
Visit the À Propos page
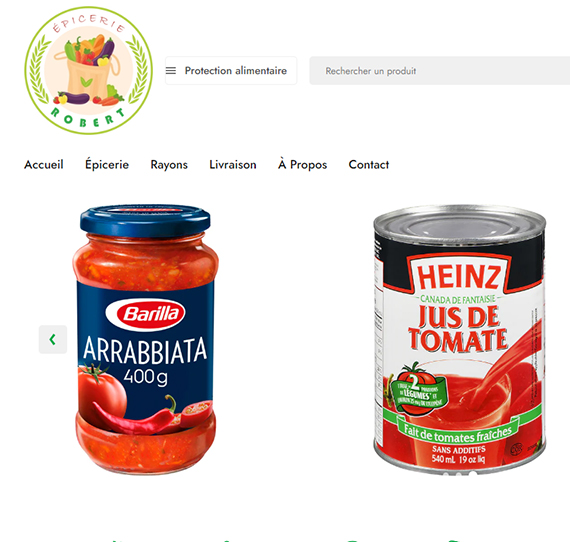coord(302,164)
